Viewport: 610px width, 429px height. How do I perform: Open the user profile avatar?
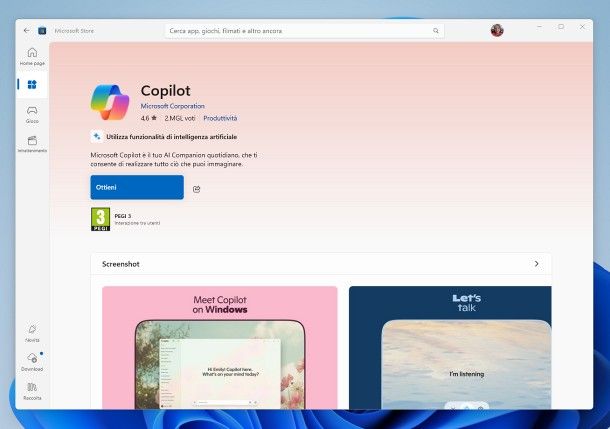point(497,30)
